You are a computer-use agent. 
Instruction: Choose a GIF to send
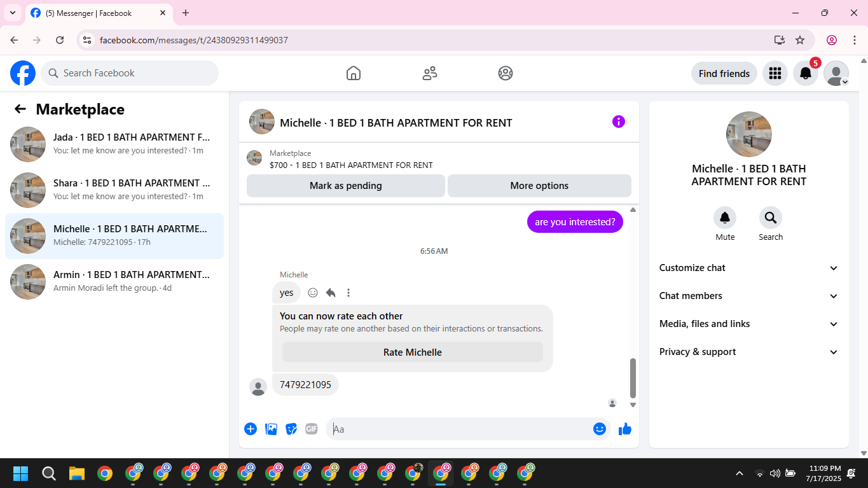pyautogui.click(x=312, y=429)
